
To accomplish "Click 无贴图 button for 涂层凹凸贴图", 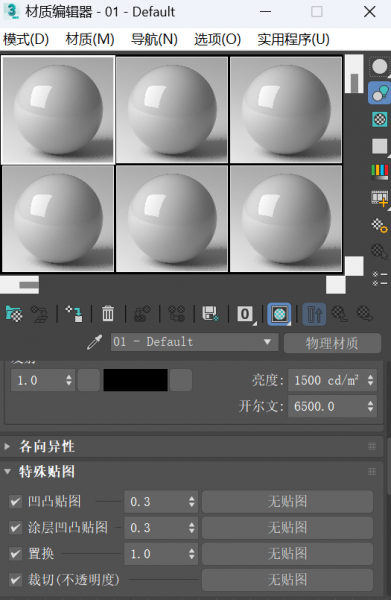I will [x=287, y=528].
